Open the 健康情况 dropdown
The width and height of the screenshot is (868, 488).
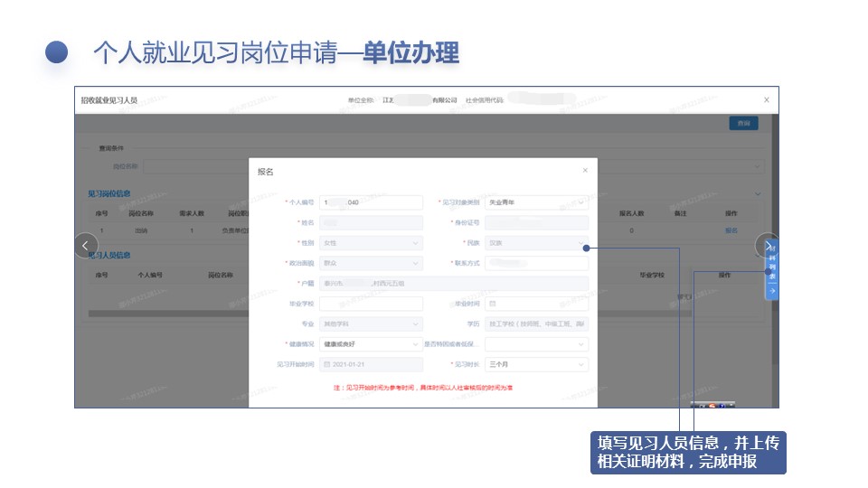[x=371, y=344]
